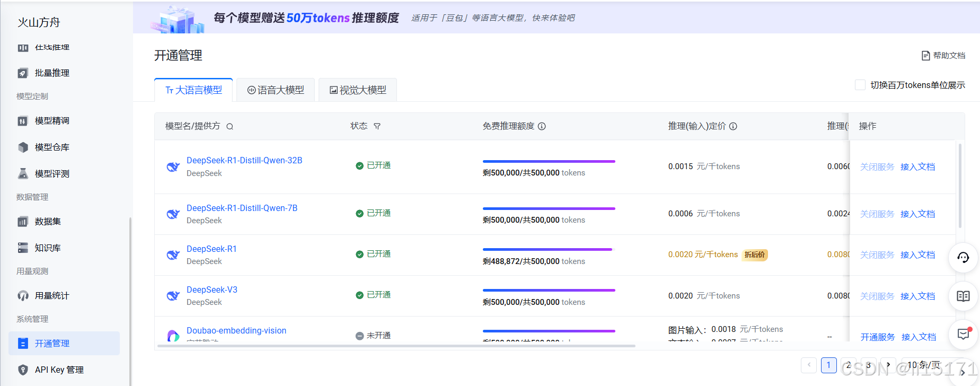
Task: Open the 状态 column filter icon
Action: pos(377,126)
